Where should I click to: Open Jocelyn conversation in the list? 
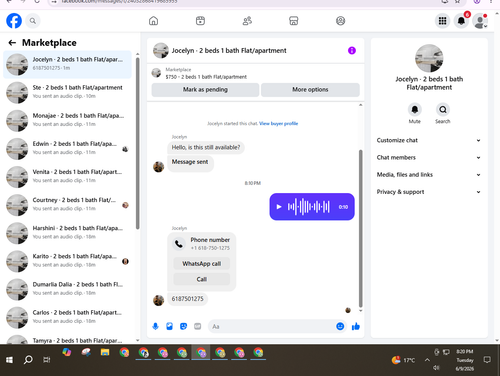(67, 64)
